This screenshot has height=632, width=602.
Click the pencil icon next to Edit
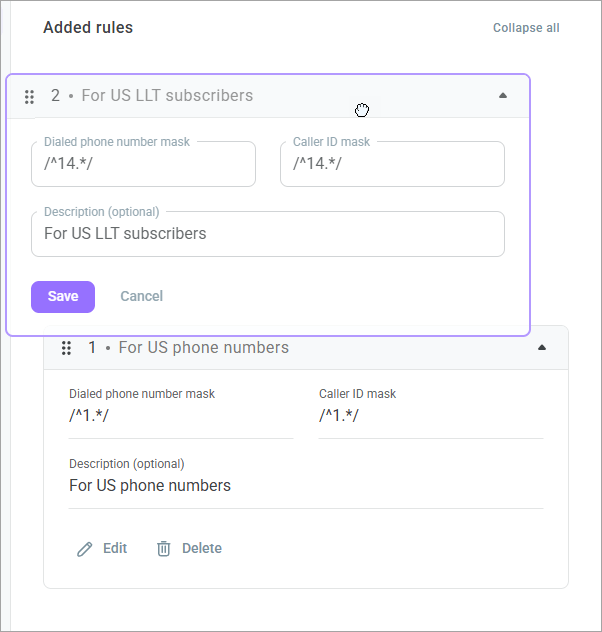(x=85, y=549)
